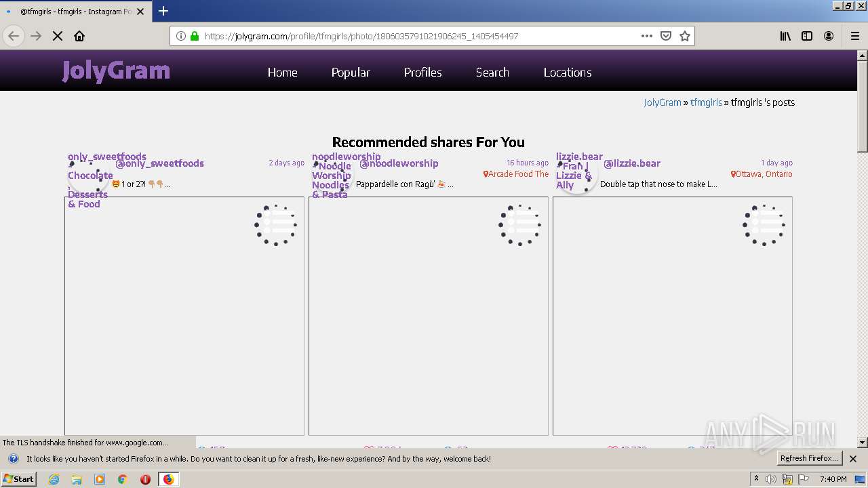Image resolution: width=868 pixels, height=488 pixels.
Task: Click the Ottawa, Ontario location link
Action: coord(762,174)
